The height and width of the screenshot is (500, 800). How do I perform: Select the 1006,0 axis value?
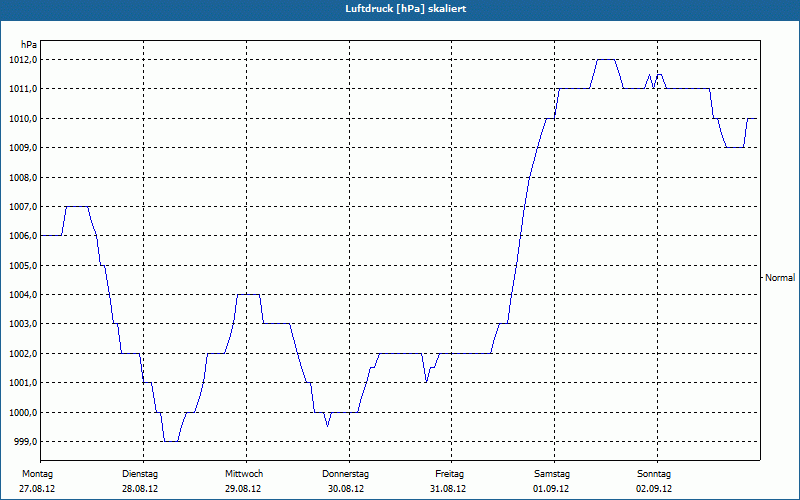click(23, 236)
